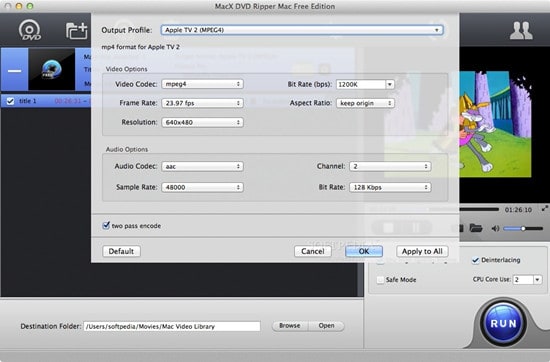This screenshot has width=550, height=362.
Task: Open the Audio Codec dropdown
Action: (x=202, y=166)
